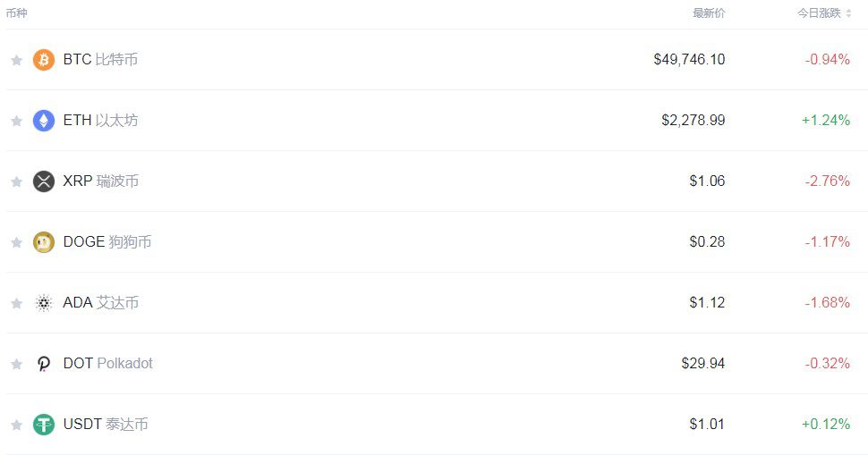Viewport: 868px width, 455px height.
Task: Sort by 今日涨跌 arrow
Action: (x=848, y=13)
